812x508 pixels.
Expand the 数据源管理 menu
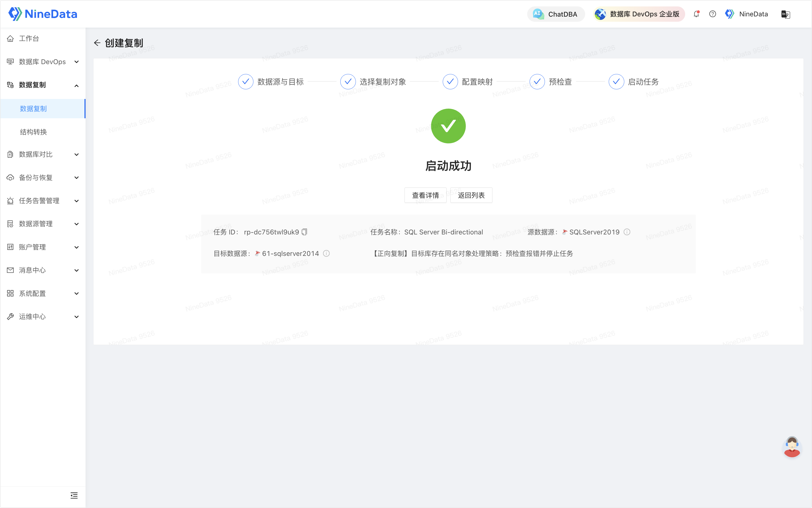tap(43, 224)
